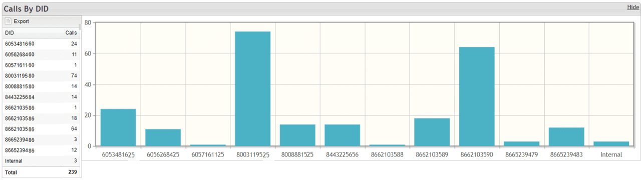Click the bar for 8662103589

pos(432,132)
